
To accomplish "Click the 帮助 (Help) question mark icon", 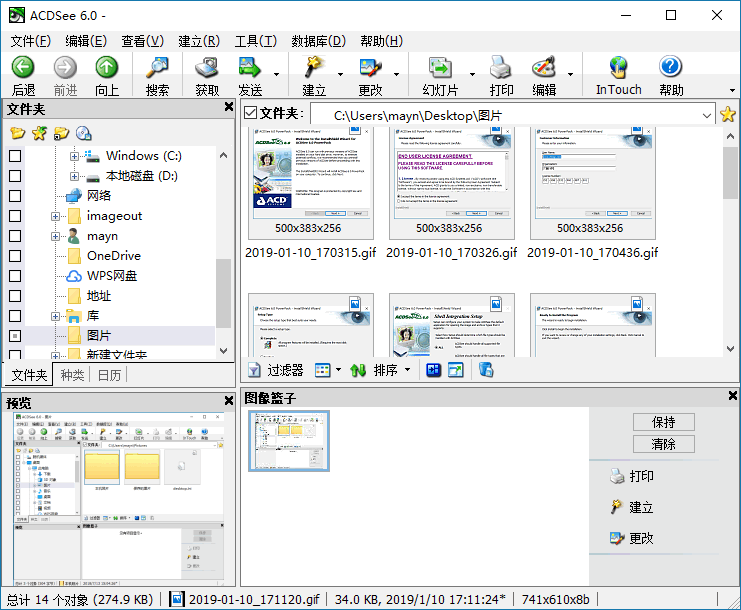I will [671, 68].
